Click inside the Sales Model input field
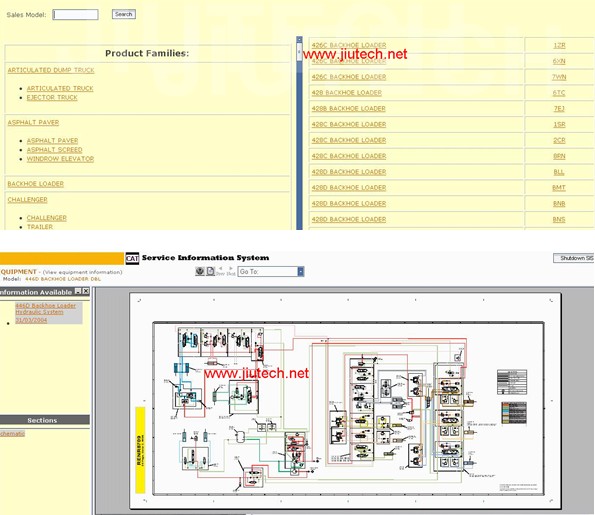 pyautogui.click(x=76, y=15)
